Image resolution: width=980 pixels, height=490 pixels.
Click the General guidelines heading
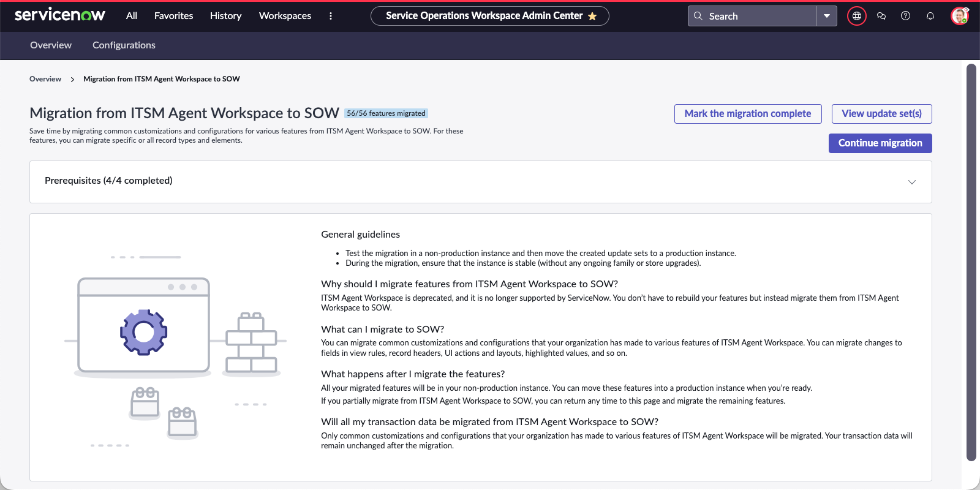coord(360,235)
